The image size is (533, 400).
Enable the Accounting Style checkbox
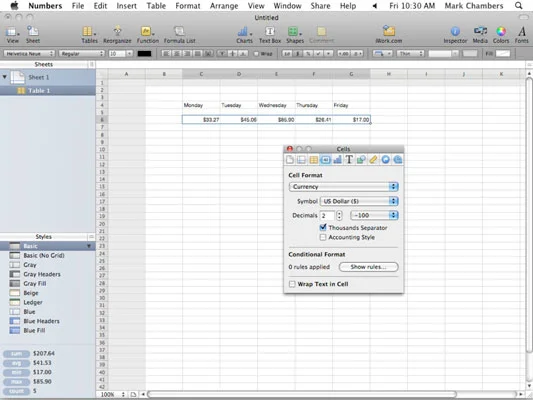coord(323,237)
